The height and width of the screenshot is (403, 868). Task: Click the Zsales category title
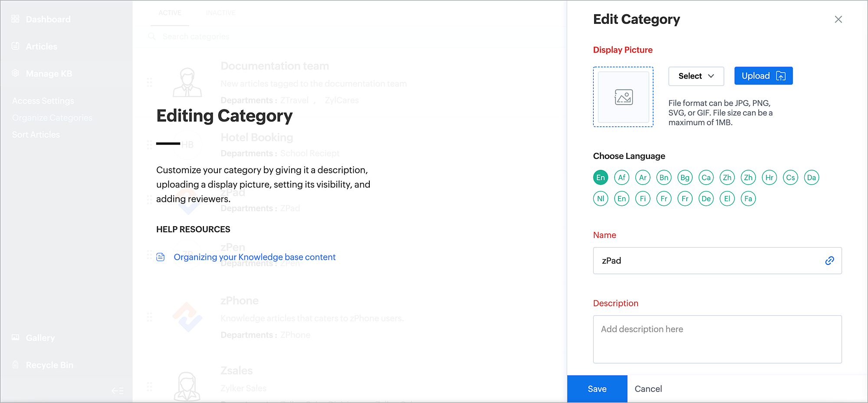tap(237, 370)
